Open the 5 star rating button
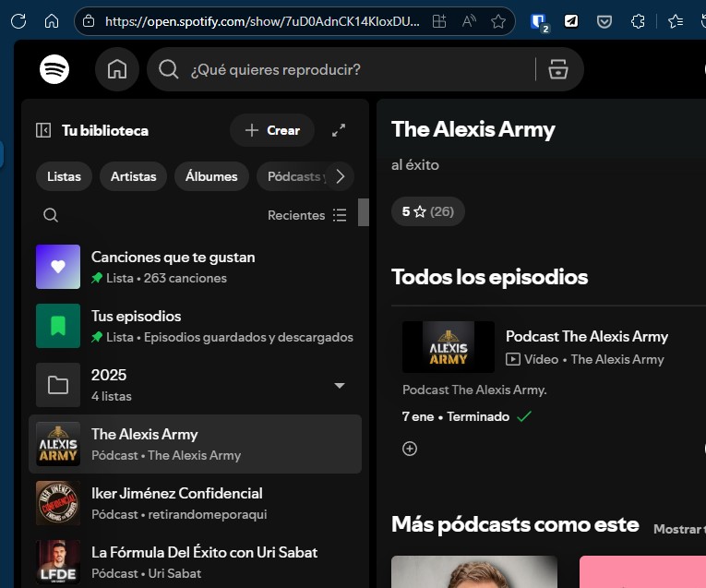 (x=428, y=211)
